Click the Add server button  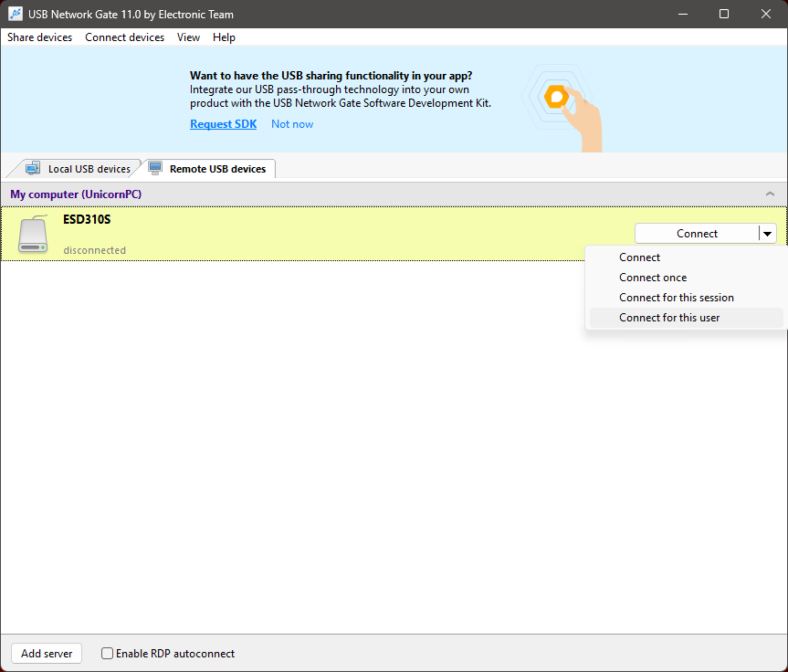[x=47, y=654]
